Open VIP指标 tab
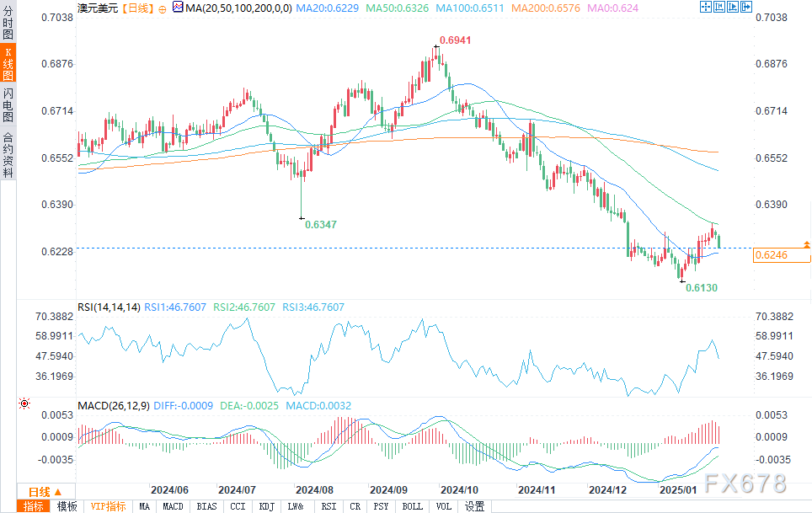812x513 pixels. 108,506
